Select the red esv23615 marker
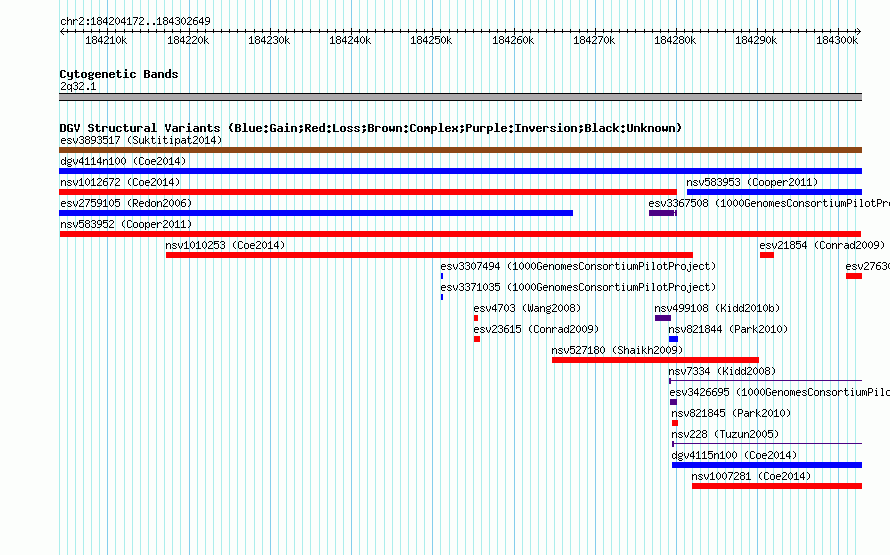This screenshot has height=555, width=890. (x=477, y=339)
